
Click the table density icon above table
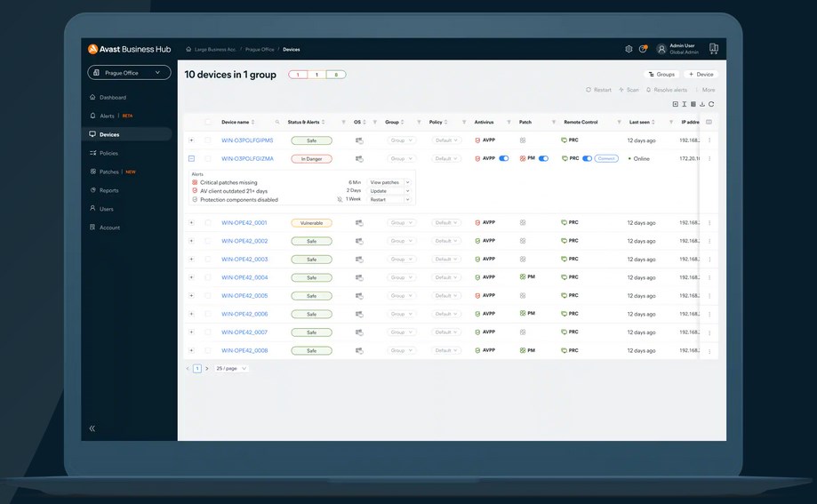(693, 104)
